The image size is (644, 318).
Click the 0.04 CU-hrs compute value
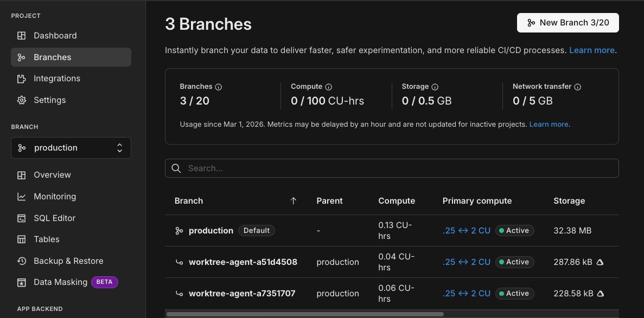pos(396,262)
